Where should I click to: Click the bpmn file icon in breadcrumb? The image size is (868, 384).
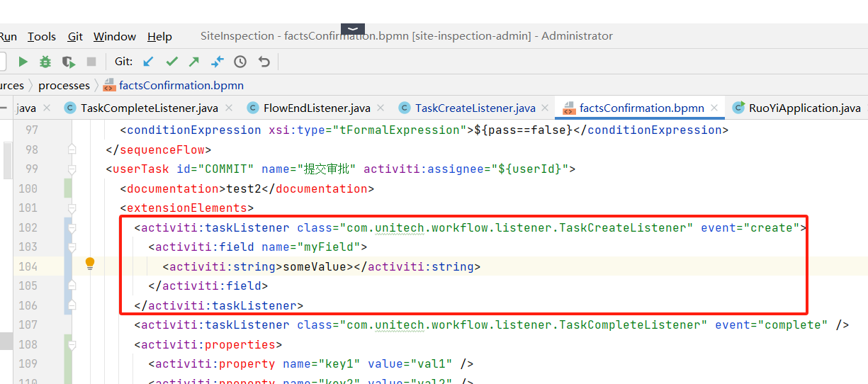click(x=109, y=85)
